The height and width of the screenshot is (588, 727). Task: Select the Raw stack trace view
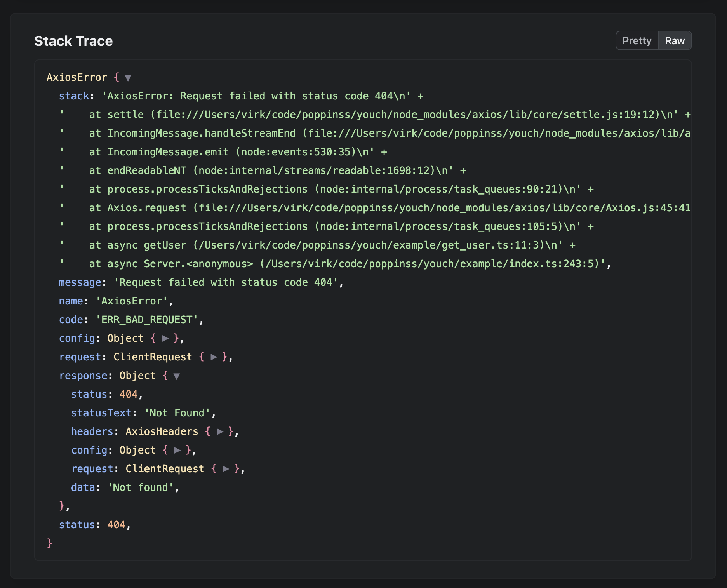(675, 41)
